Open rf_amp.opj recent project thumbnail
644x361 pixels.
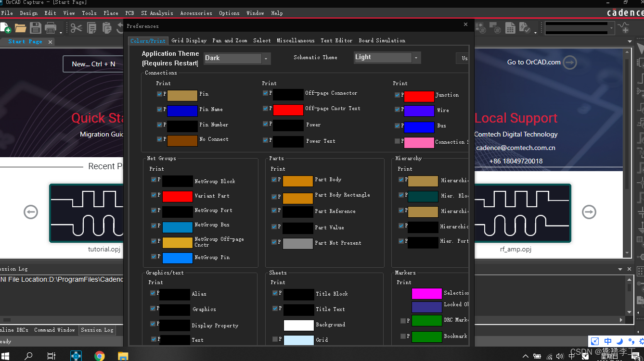coord(523,213)
